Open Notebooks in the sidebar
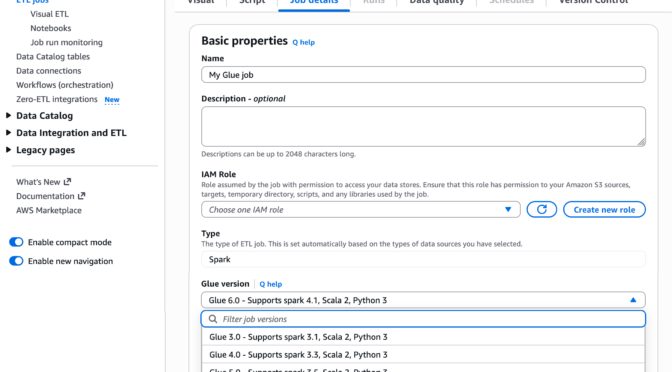This screenshot has width=672, height=372. [x=51, y=28]
